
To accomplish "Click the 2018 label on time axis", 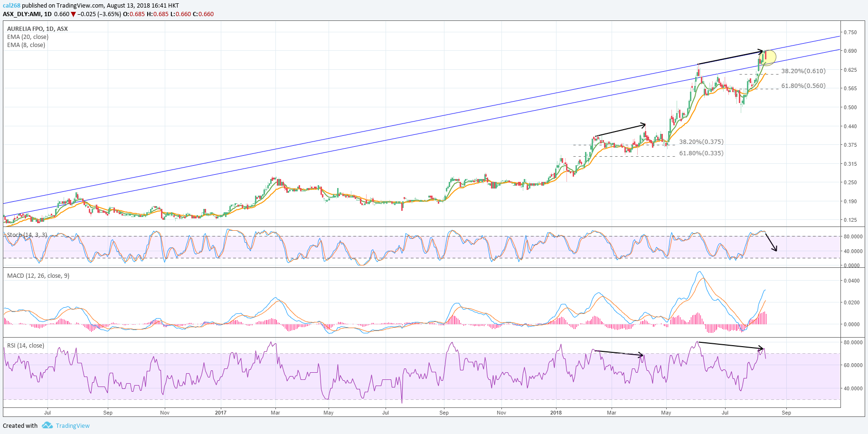I will [x=556, y=413].
